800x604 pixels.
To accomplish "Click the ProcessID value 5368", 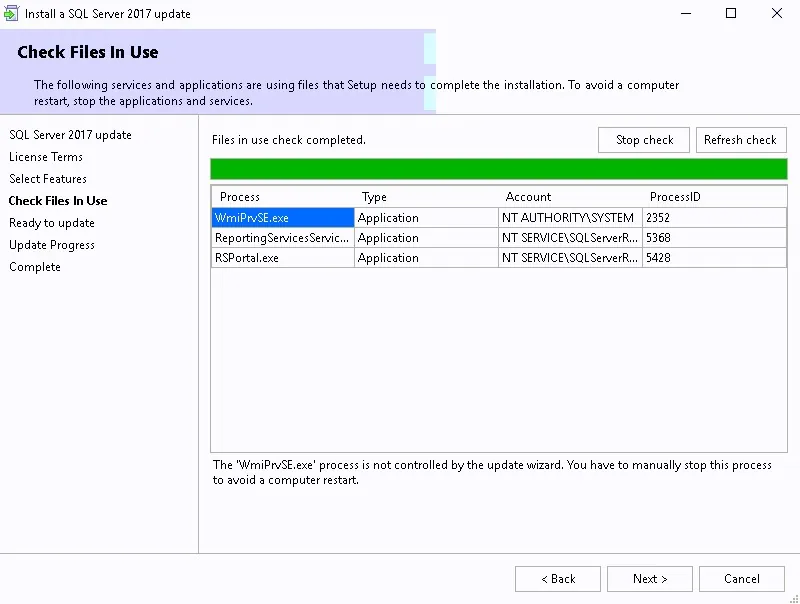I will pyautogui.click(x=714, y=238).
